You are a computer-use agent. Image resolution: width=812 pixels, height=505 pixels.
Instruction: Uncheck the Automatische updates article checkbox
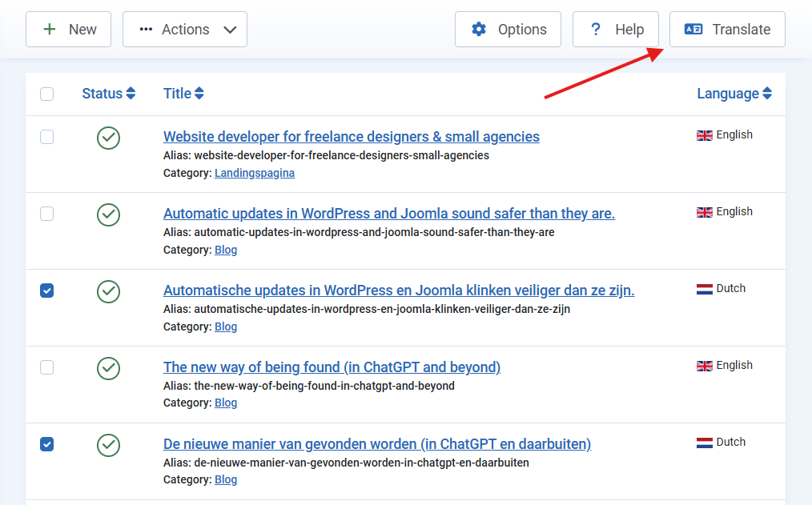click(47, 291)
